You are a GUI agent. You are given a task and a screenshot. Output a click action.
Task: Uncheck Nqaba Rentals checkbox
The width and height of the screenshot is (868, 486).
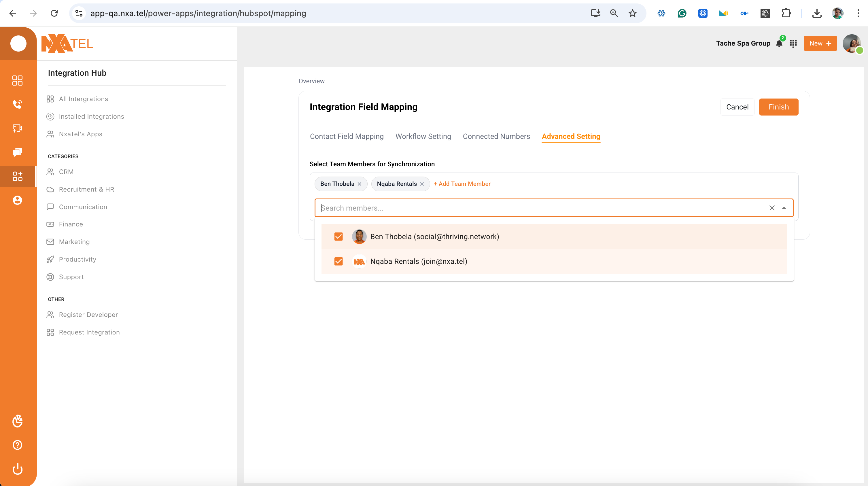(338, 262)
